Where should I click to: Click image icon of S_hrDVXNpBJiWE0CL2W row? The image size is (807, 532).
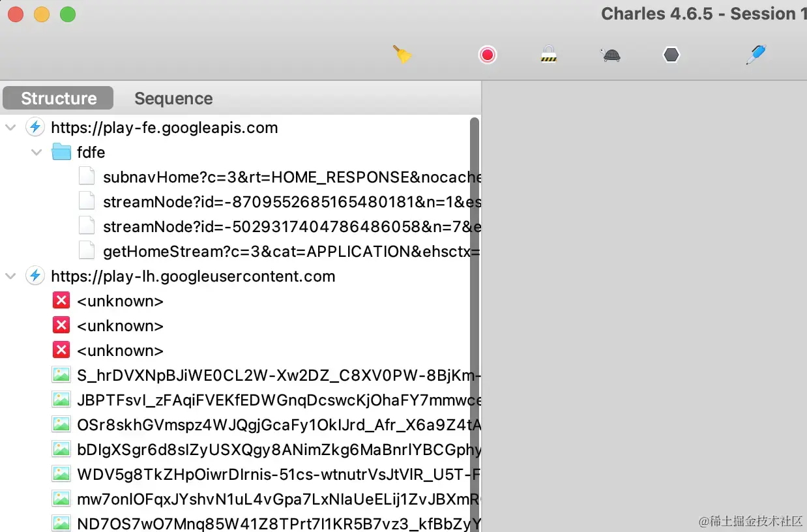(61, 376)
